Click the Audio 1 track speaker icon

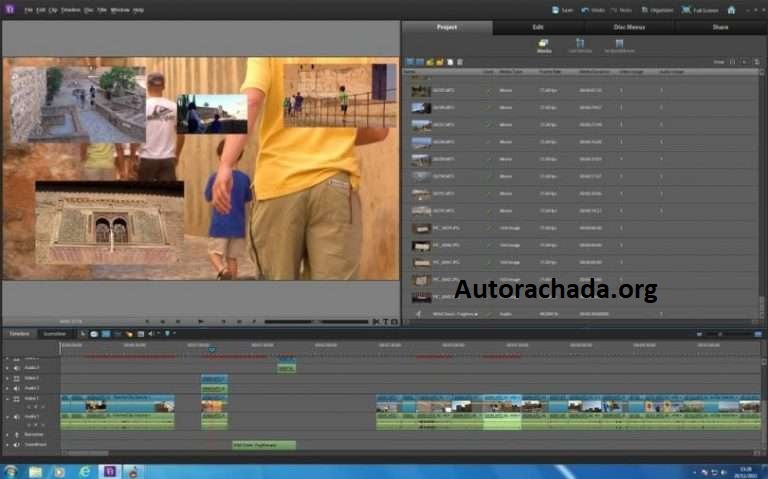17,417
